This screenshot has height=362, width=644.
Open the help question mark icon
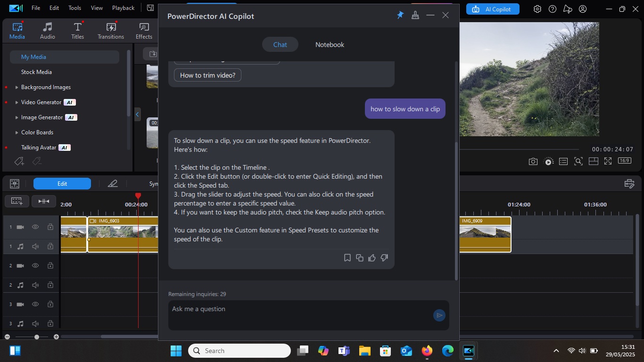553,9
